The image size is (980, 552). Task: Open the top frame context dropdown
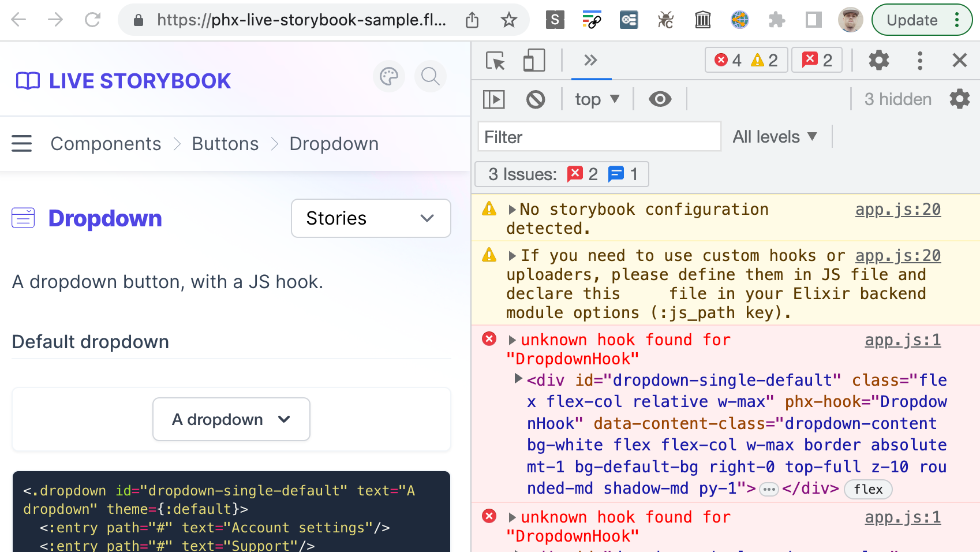pyautogui.click(x=596, y=99)
